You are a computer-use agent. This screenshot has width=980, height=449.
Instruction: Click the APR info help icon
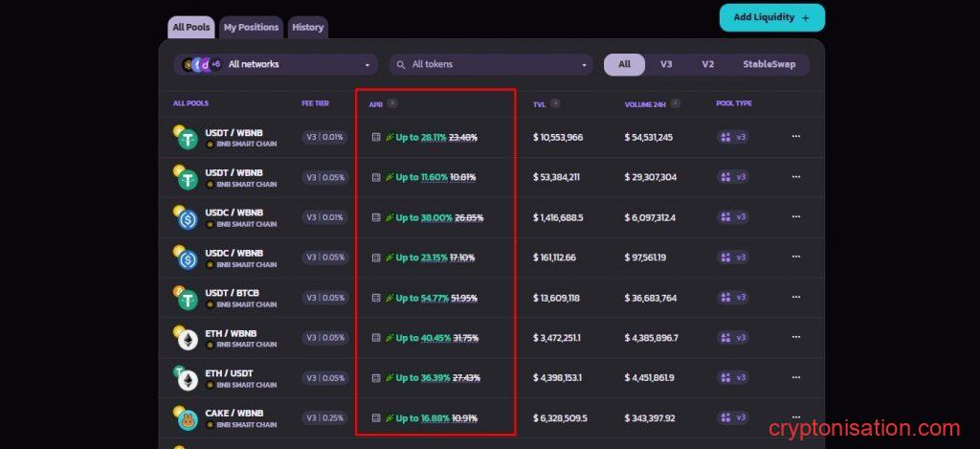click(392, 103)
